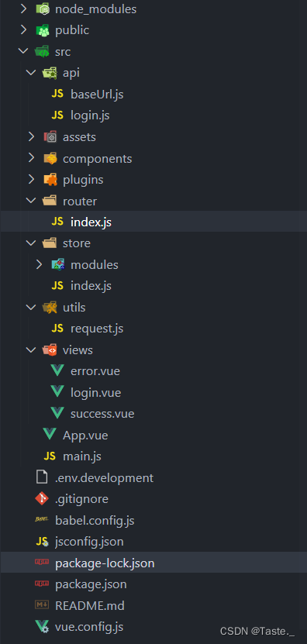Click the Babel icon for babel.config.js

click(42, 520)
